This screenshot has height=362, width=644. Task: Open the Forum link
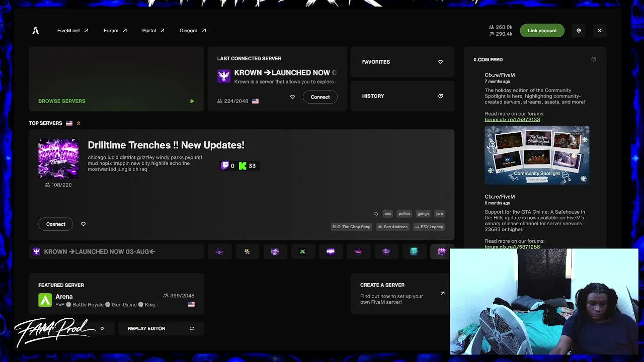tap(115, 31)
